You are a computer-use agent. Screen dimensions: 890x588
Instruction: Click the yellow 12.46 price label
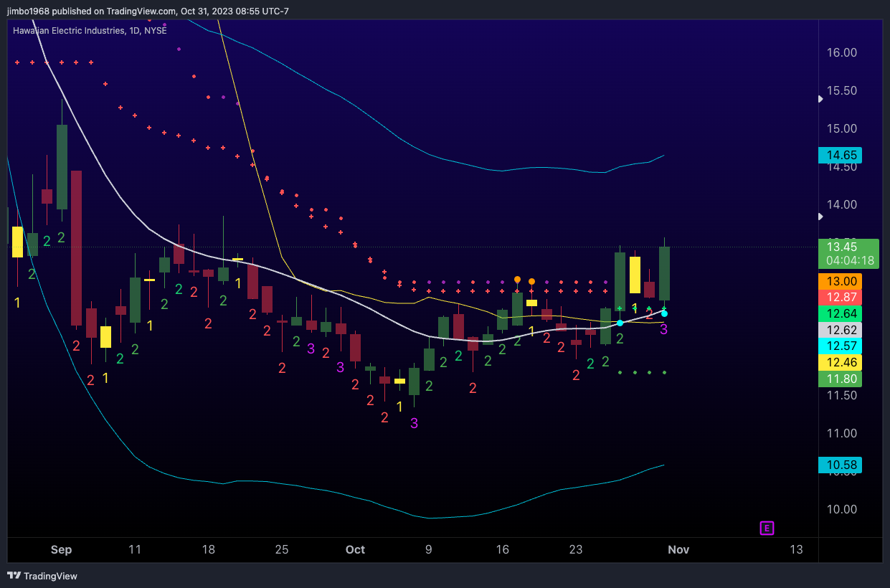point(840,363)
